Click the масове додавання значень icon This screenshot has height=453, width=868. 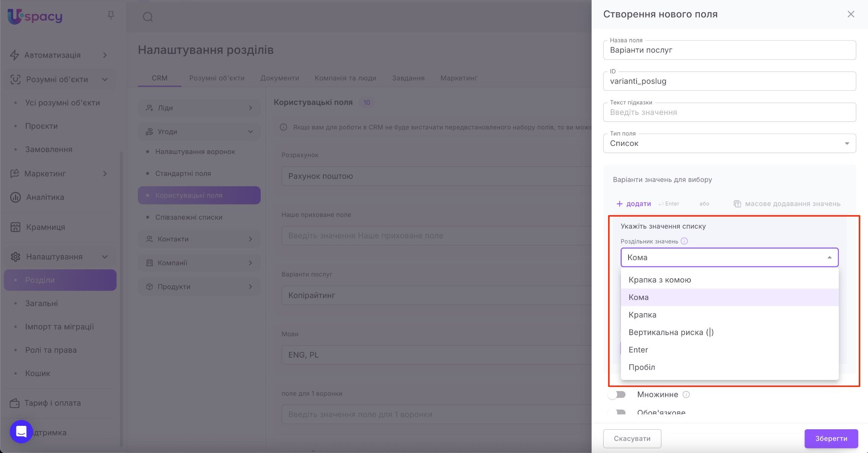[737, 204]
